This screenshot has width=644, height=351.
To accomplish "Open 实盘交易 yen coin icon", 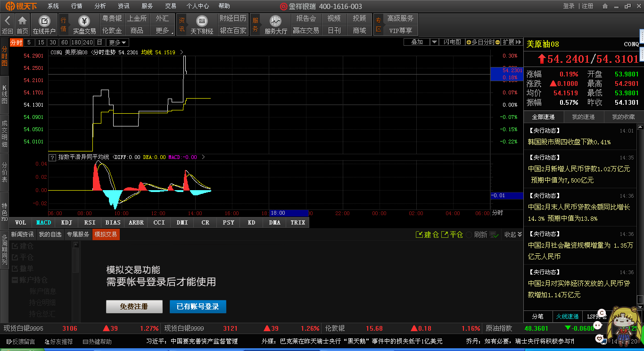I will [x=84, y=21].
